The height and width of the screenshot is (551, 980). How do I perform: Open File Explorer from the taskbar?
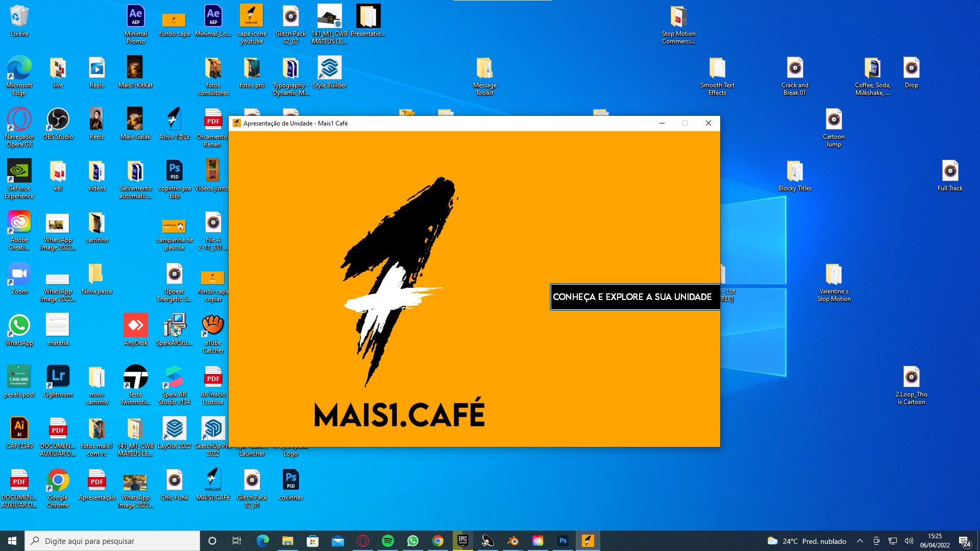click(x=287, y=541)
